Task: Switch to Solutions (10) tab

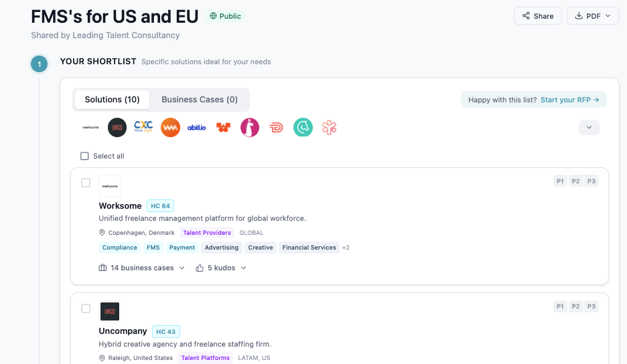Action: click(112, 100)
